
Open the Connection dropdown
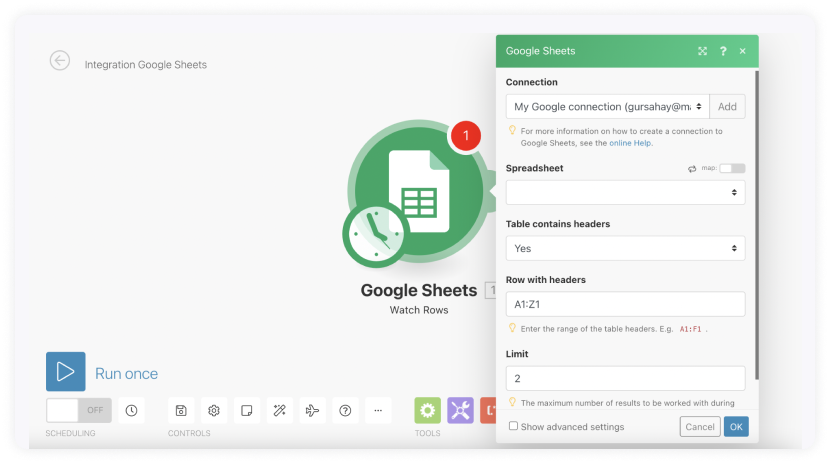(608, 106)
